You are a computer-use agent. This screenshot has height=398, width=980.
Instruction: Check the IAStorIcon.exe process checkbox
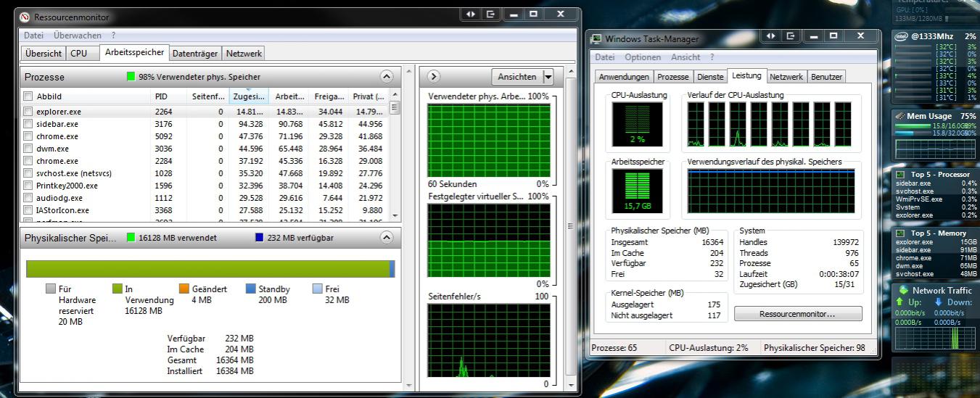[28, 210]
